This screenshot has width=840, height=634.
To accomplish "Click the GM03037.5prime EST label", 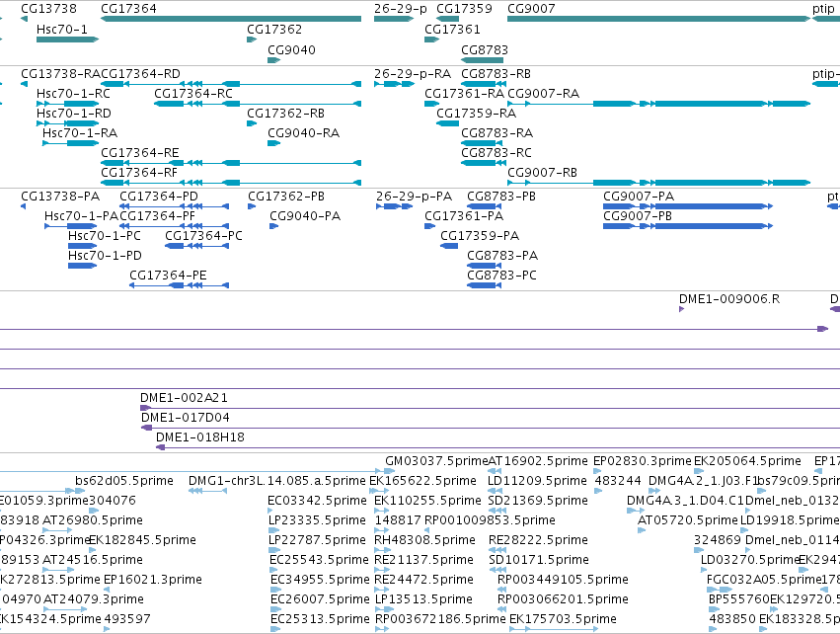I will click(x=436, y=461).
